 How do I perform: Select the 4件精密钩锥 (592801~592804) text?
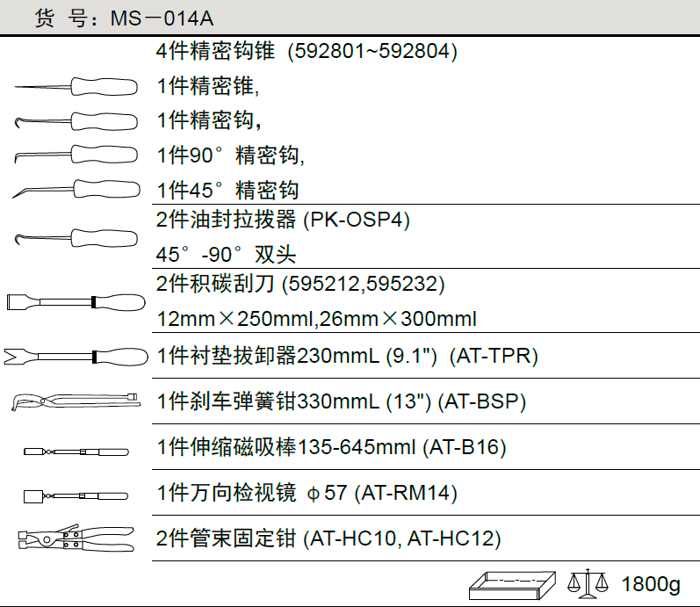coord(307,51)
